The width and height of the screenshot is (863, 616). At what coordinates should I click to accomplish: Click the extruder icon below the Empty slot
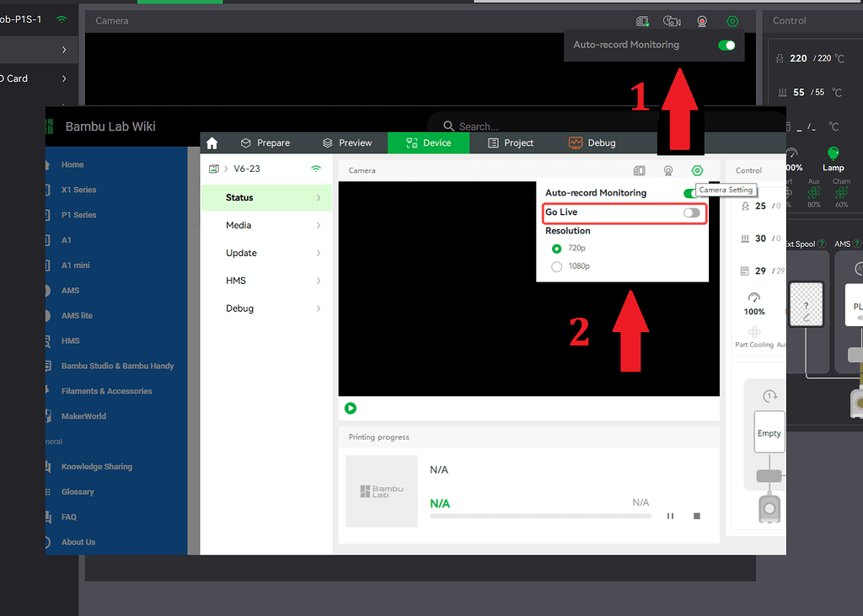coord(769,508)
